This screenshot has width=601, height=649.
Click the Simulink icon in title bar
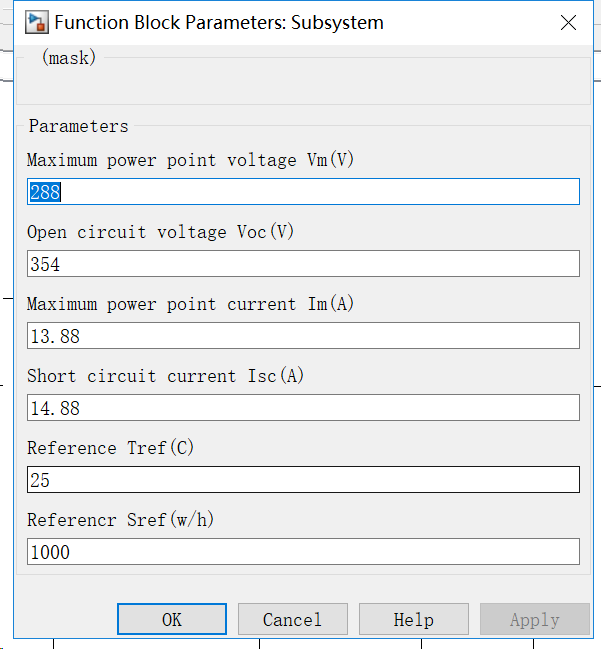tap(37, 22)
